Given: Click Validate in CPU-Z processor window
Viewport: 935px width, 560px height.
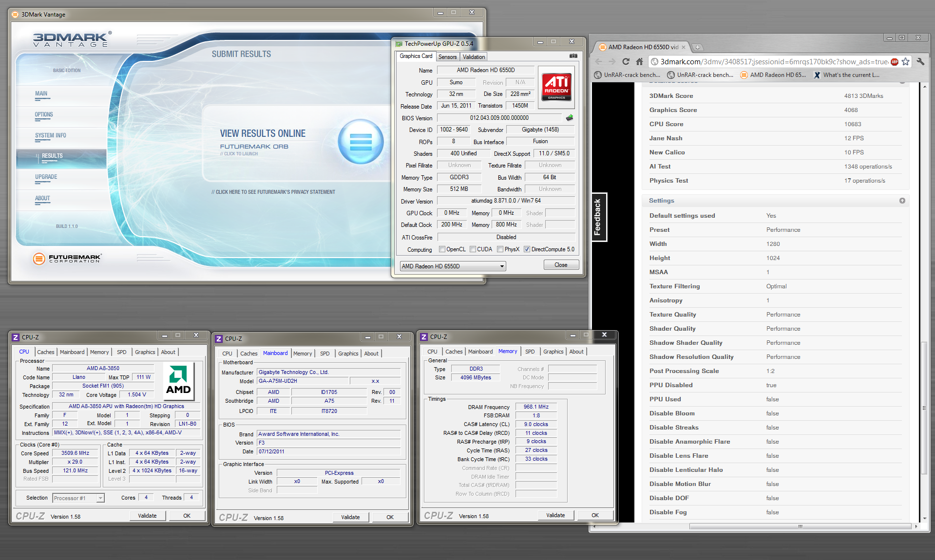Looking at the screenshot, I should [147, 516].
